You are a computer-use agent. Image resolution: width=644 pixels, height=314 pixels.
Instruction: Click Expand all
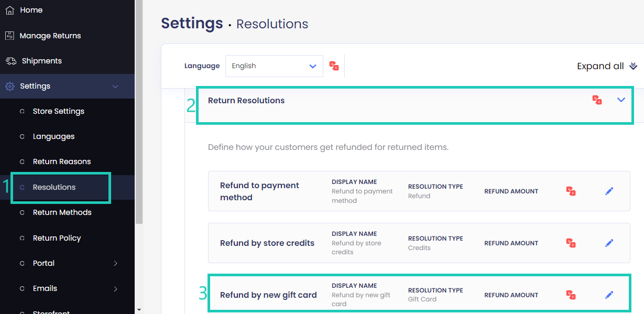coord(606,66)
